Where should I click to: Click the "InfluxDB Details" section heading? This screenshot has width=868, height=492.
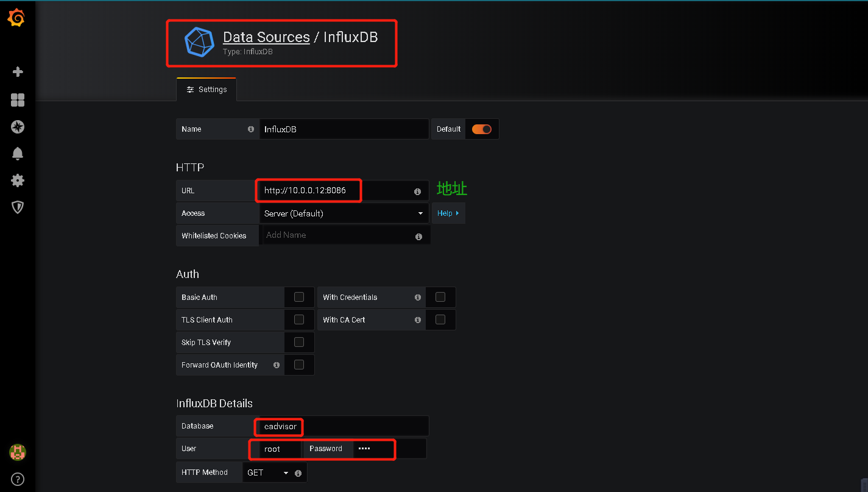pos(214,404)
